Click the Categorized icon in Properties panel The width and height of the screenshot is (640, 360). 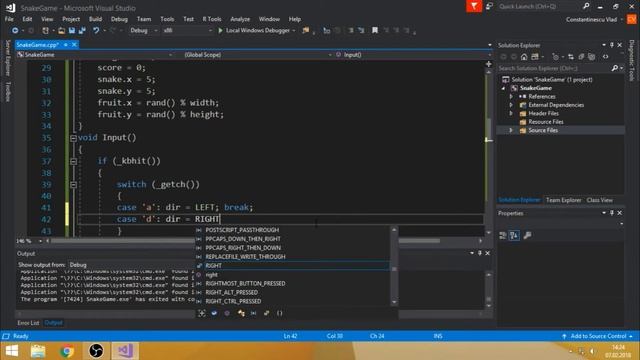pos(503,235)
